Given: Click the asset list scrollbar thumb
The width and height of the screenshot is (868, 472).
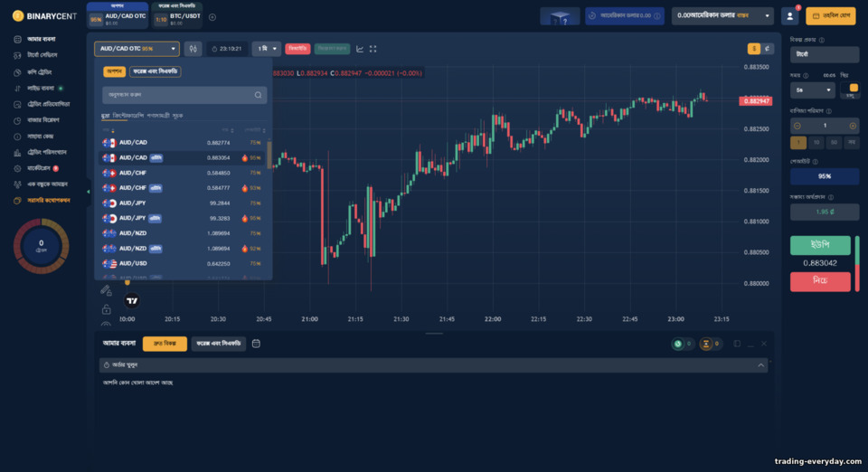Looking at the screenshot, I should point(269,155).
